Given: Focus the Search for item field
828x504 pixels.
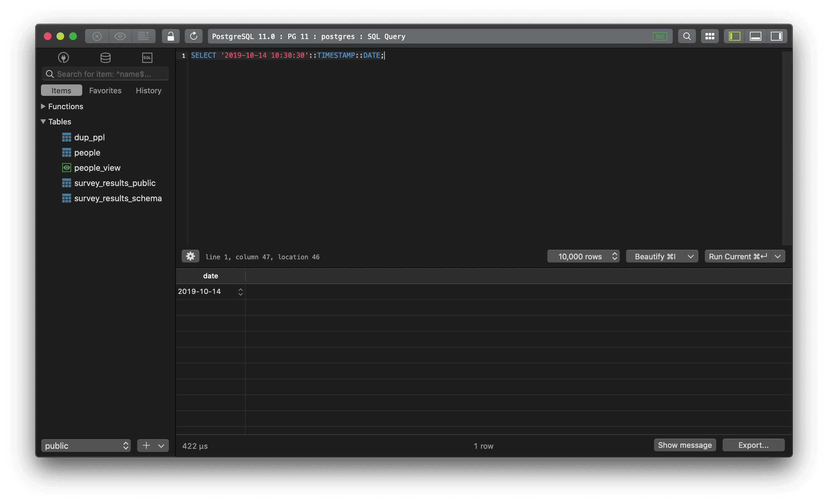Looking at the screenshot, I should click(x=105, y=74).
